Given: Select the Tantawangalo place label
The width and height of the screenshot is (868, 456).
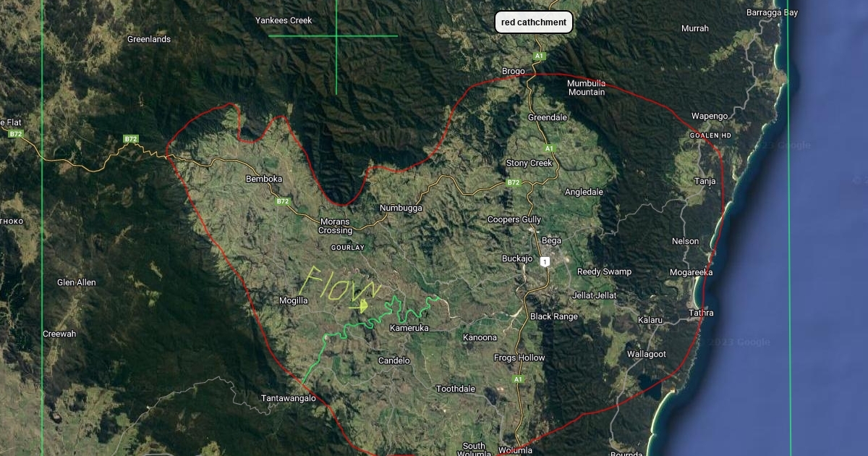Looking at the screenshot, I should [289, 398].
